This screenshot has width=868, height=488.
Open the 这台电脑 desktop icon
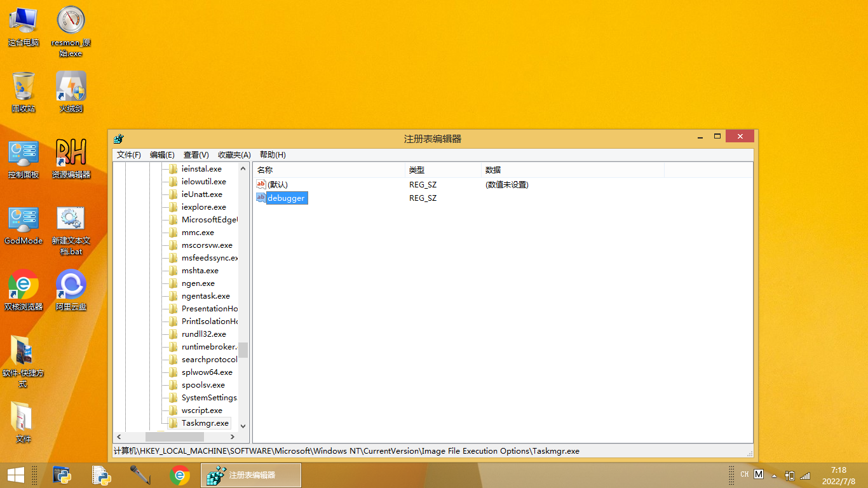coord(24,27)
